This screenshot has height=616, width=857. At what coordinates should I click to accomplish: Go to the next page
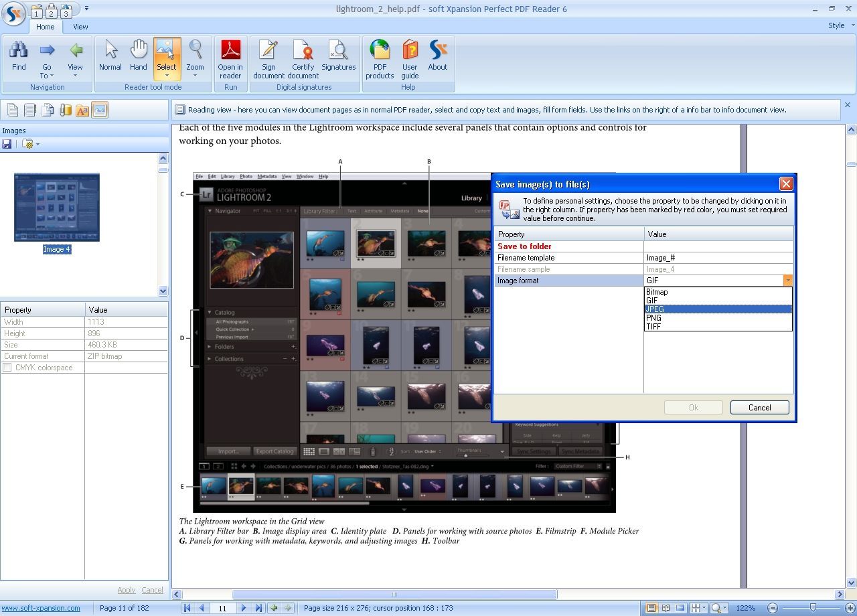click(x=244, y=608)
